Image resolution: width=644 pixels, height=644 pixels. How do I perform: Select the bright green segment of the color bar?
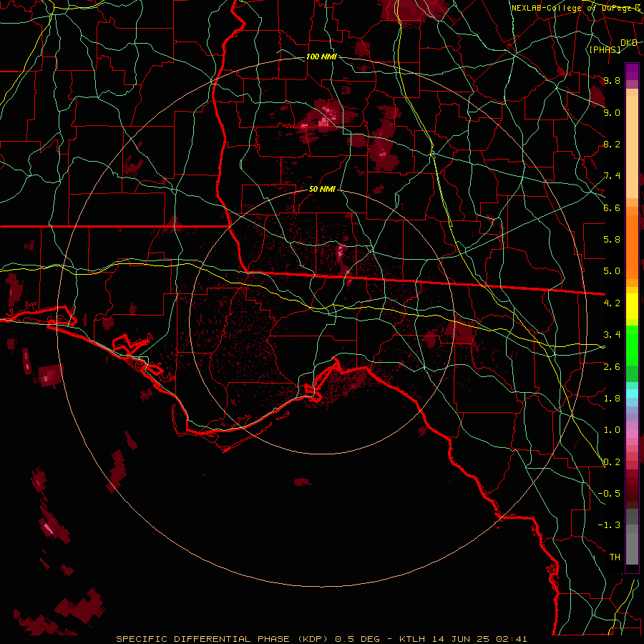[x=632, y=344]
